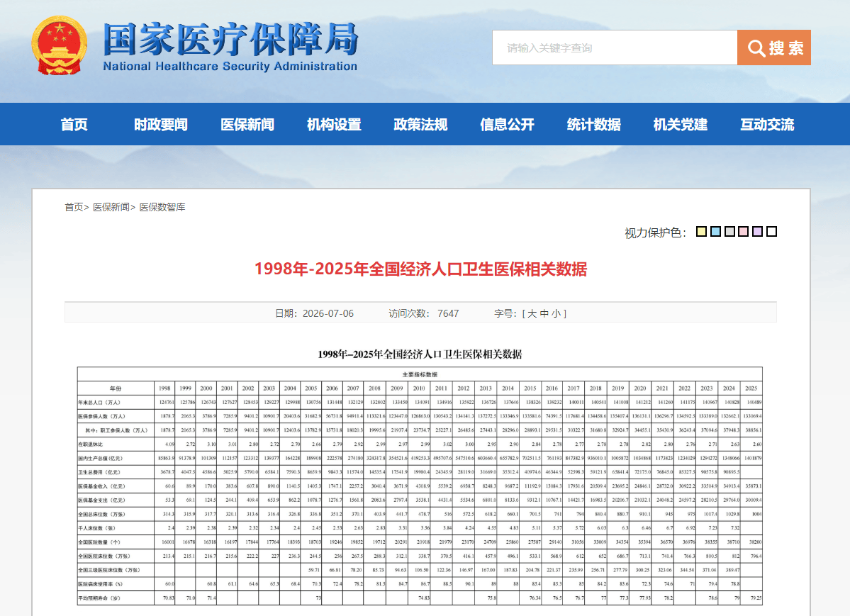Click the date text 2026-07-06
This screenshot has width=850, height=616.
tap(328, 313)
